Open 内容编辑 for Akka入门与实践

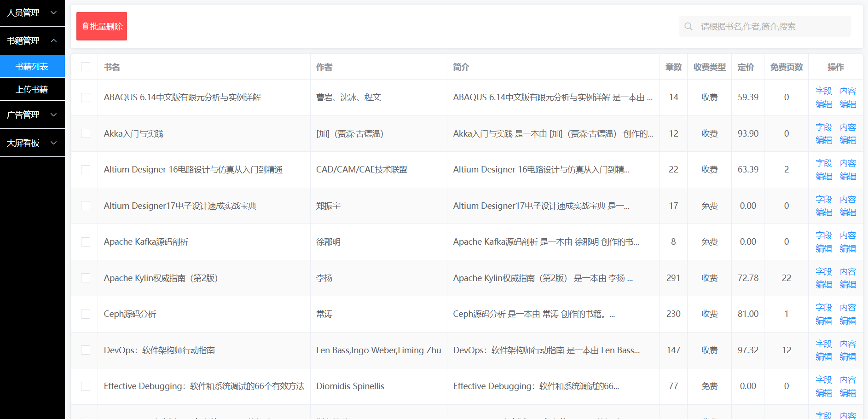pyautogui.click(x=848, y=133)
